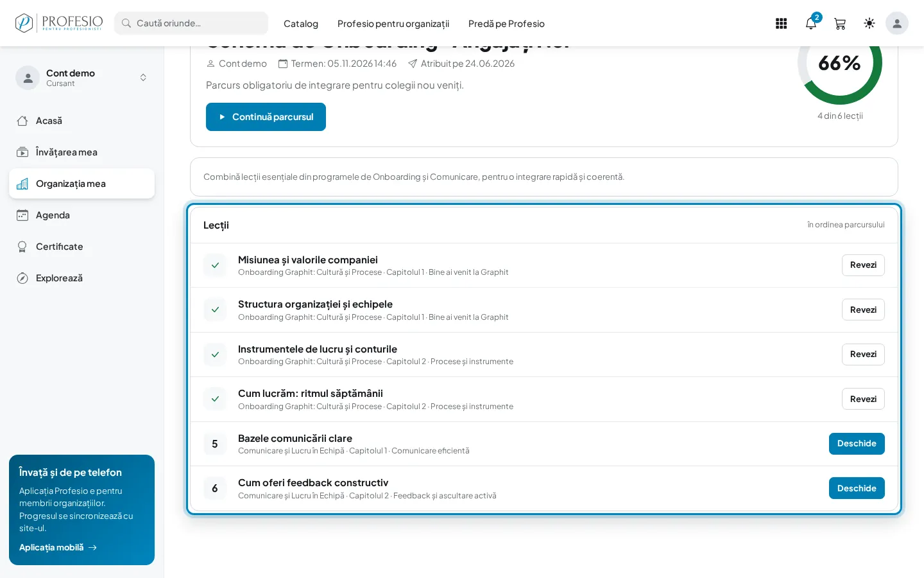Open Explorează in sidebar
The image size is (924, 578).
click(81, 278)
